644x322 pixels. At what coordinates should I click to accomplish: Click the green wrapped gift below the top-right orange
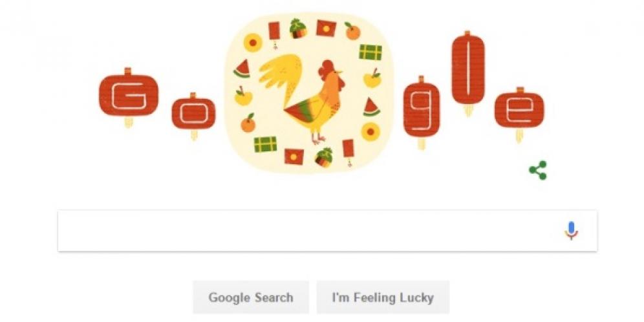pos(370,52)
